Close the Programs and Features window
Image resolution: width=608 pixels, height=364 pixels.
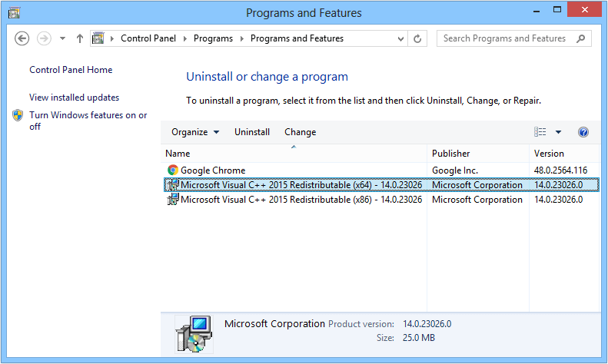click(584, 10)
